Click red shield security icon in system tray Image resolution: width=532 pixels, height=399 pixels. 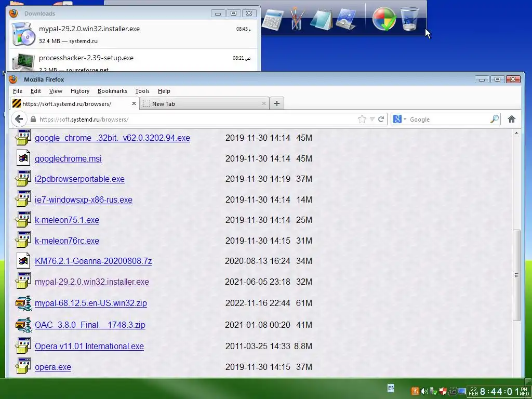click(443, 391)
